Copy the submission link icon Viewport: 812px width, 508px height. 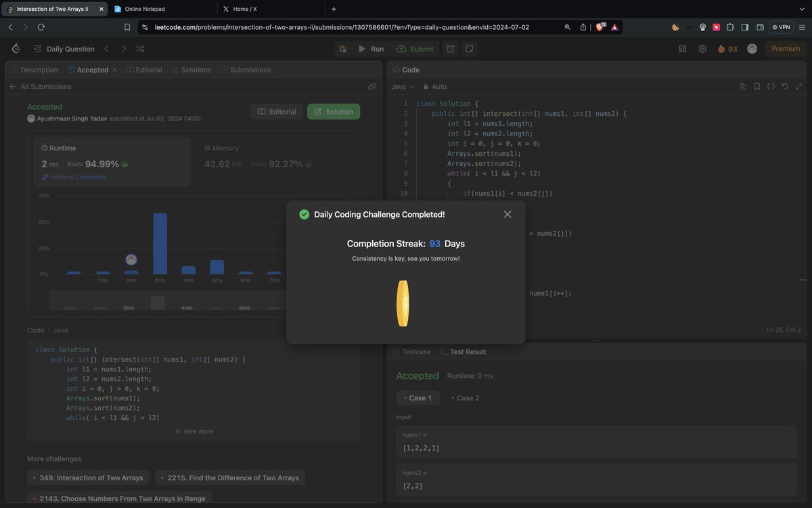[372, 87]
